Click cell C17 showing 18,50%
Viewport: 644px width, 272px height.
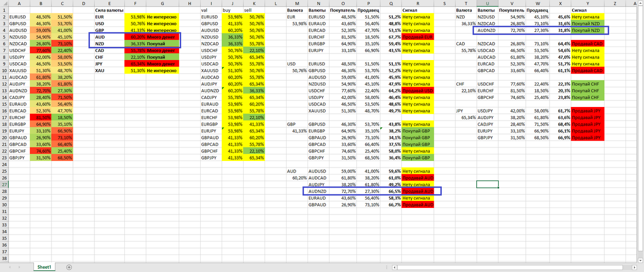[62, 117]
